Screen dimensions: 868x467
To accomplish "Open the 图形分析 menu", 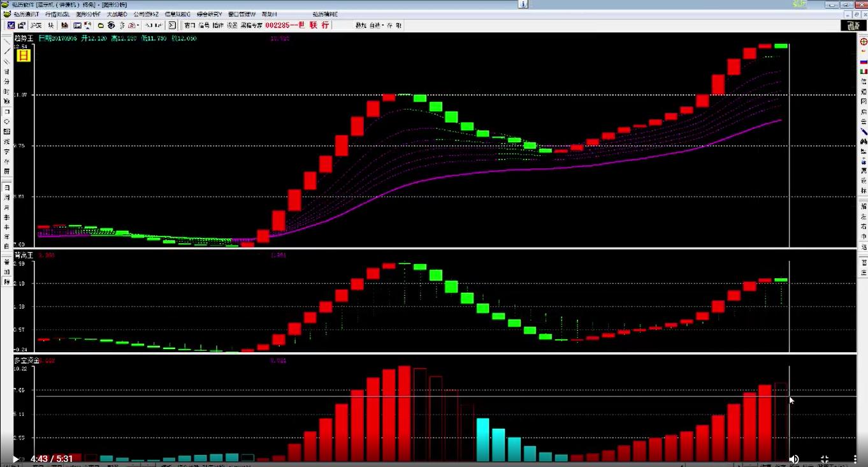I will point(88,14).
